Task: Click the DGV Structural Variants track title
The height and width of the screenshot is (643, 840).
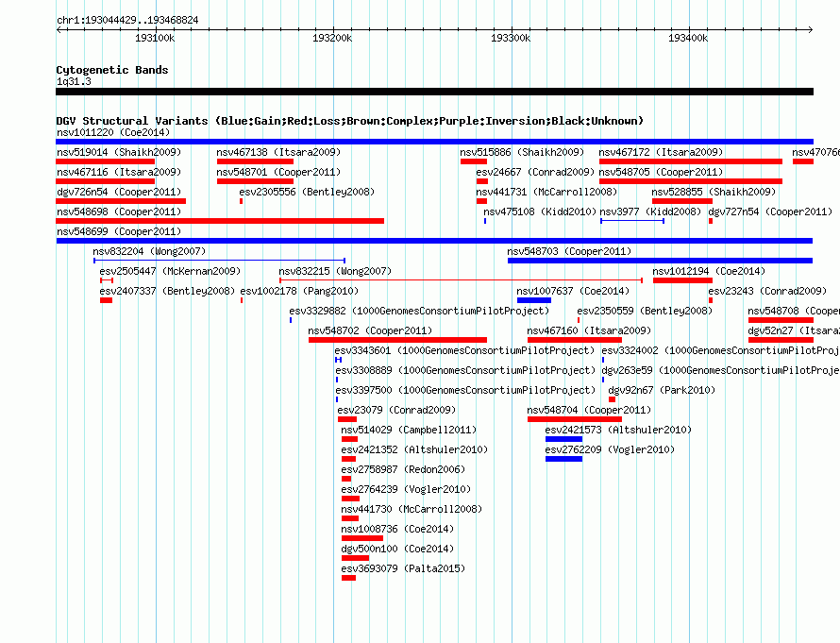Action: point(350,121)
